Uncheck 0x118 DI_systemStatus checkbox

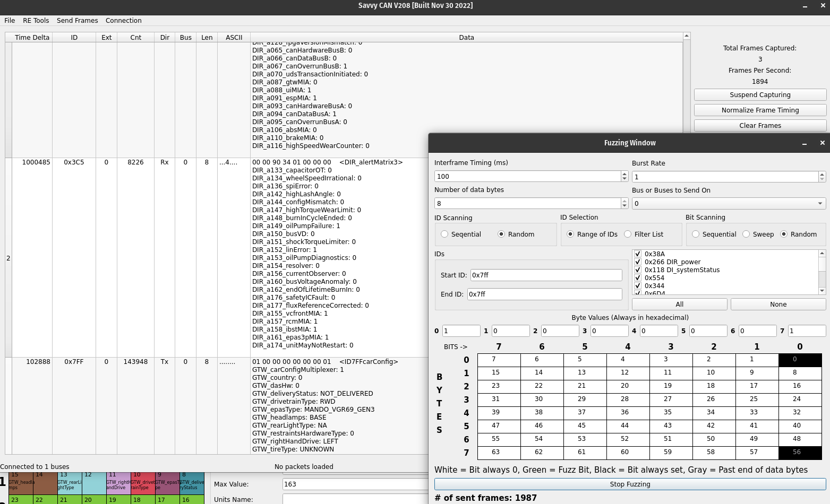(x=638, y=270)
